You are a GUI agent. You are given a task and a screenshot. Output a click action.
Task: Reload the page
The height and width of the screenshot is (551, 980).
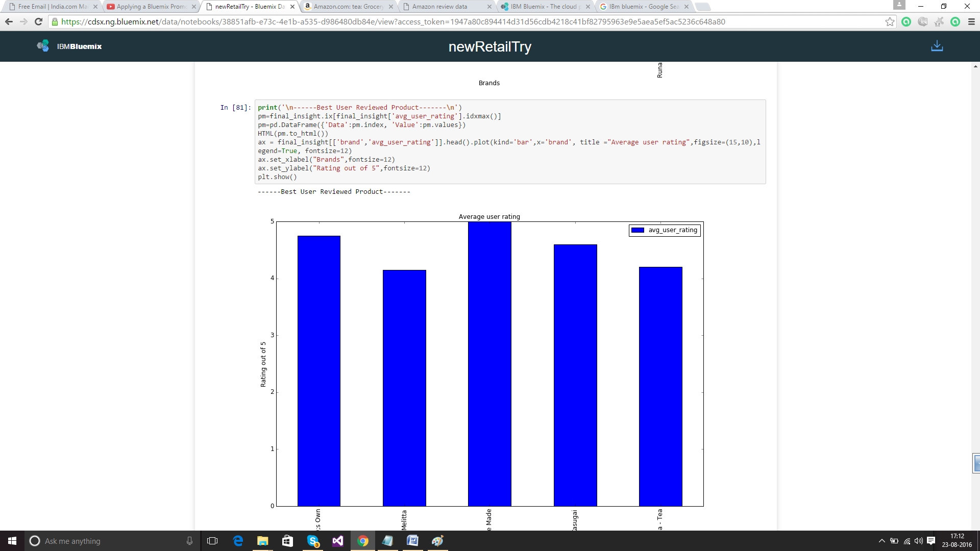coord(38,21)
